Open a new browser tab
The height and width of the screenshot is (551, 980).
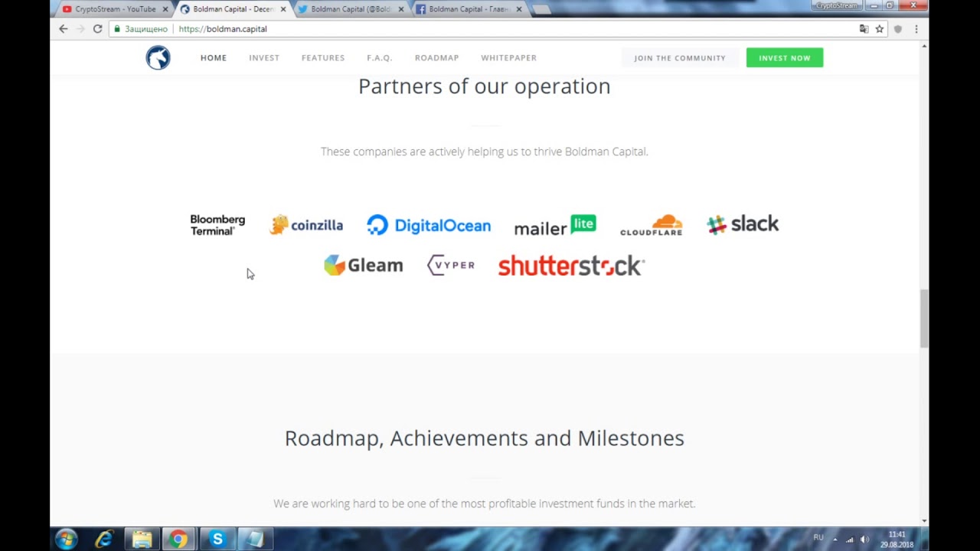(x=541, y=9)
